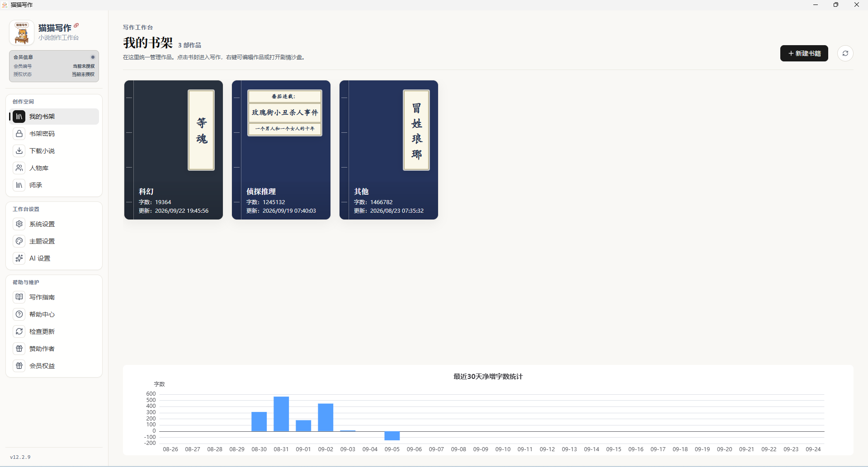868x467 pixels.
Task: Click the negative 09-05 bar in chart
Action: pos(392,436)
